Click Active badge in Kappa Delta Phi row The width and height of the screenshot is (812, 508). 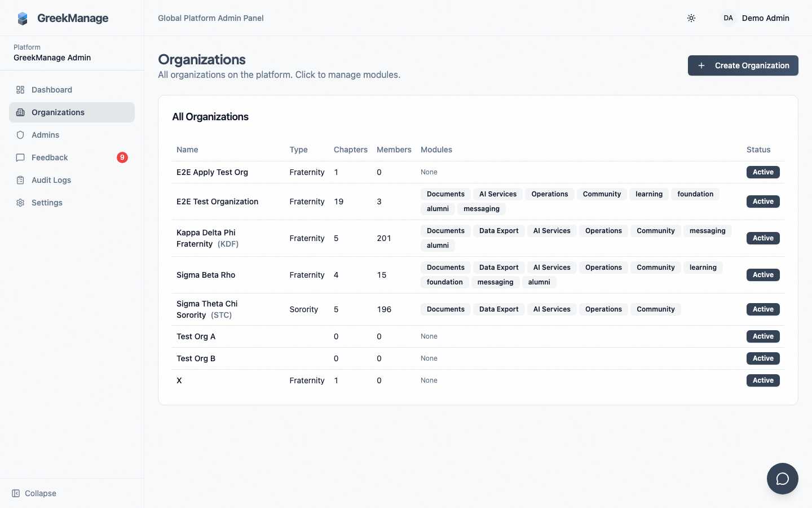click(763, 238)
